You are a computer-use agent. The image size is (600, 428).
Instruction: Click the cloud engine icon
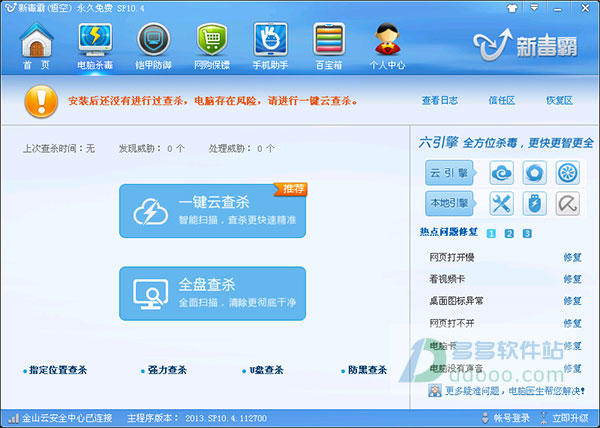click(x=501, y=173)
